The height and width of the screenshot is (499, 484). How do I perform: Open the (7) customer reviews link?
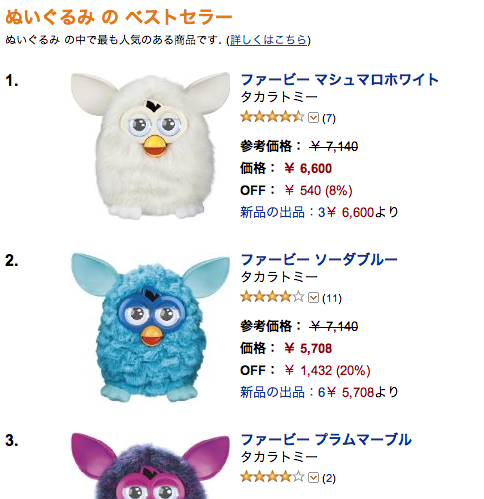(x=329, y=118)
